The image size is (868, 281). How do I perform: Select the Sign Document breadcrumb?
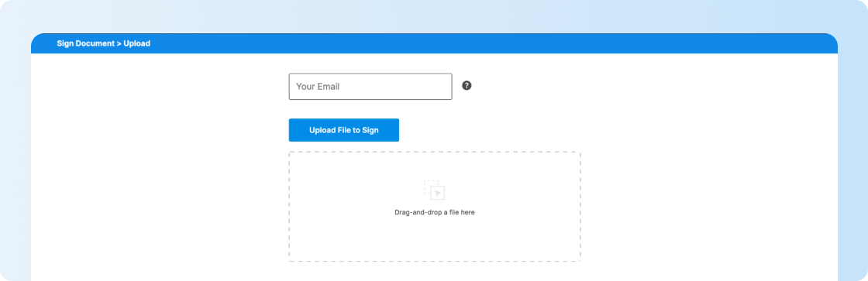pos(85,43)
